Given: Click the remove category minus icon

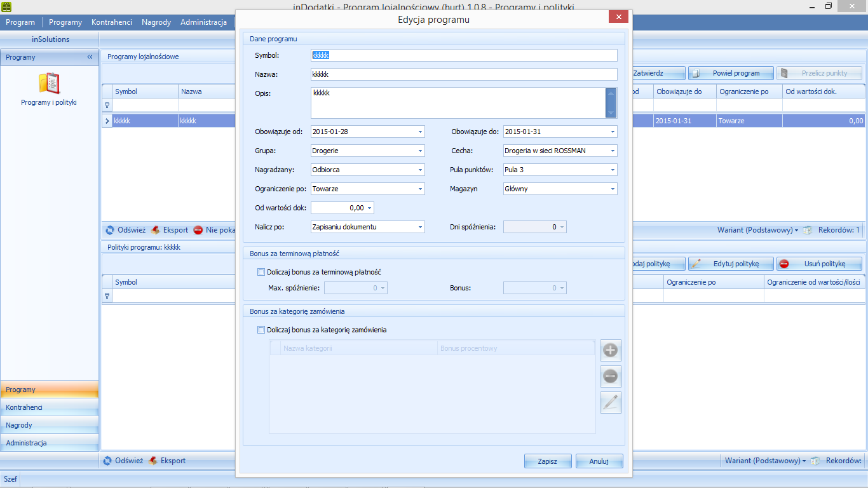Looking at the screenshot, I should click(x=611, y=377).
